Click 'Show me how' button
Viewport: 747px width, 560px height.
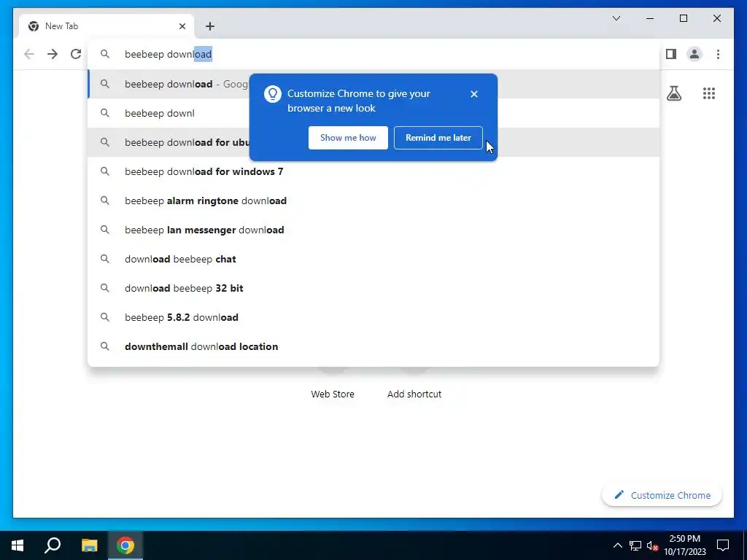pyautogui.click(x=348, y=138)
